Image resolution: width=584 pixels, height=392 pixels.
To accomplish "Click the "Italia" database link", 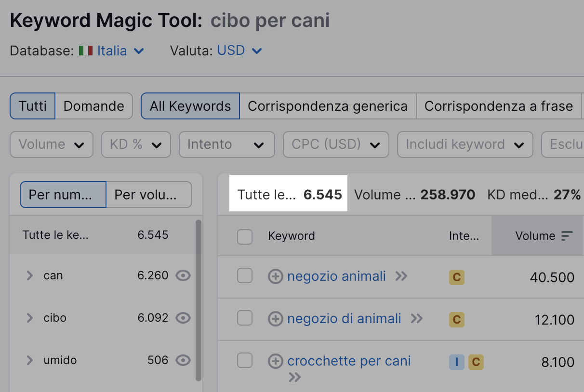I will [x=111, y=50].
